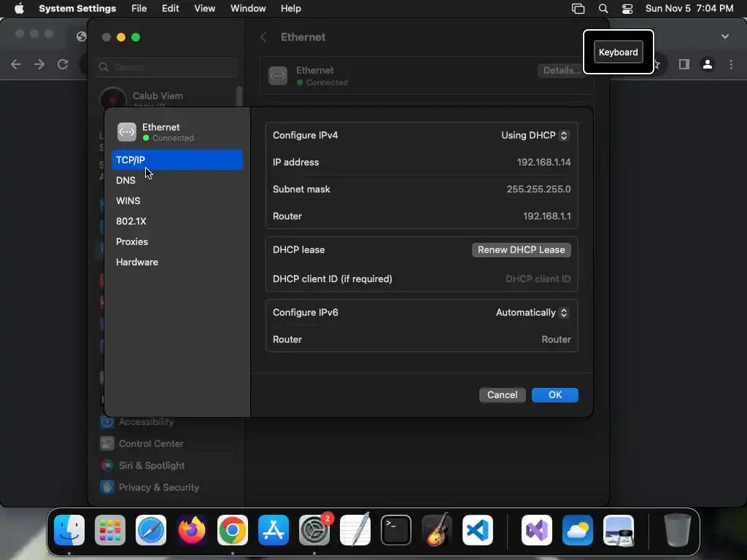Click the browser back arrow
Screen dimensions: 747x560
[16, 64]
